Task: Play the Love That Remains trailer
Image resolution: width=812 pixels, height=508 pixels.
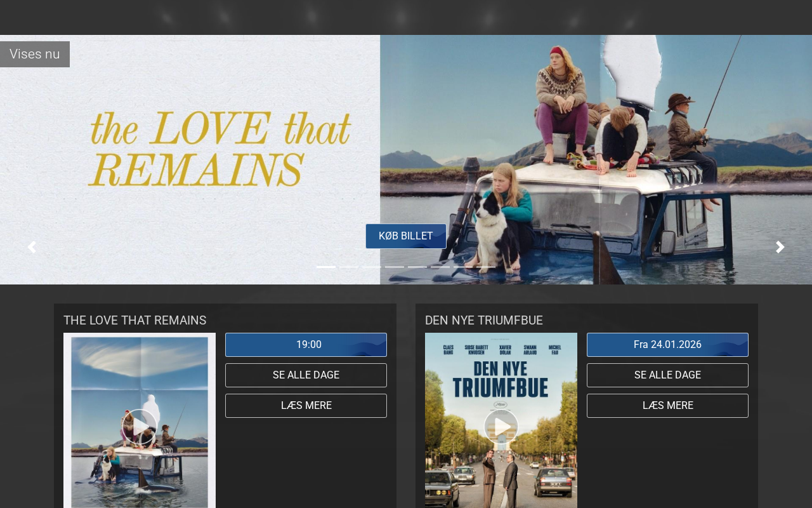Action: [x=140, y=427]
